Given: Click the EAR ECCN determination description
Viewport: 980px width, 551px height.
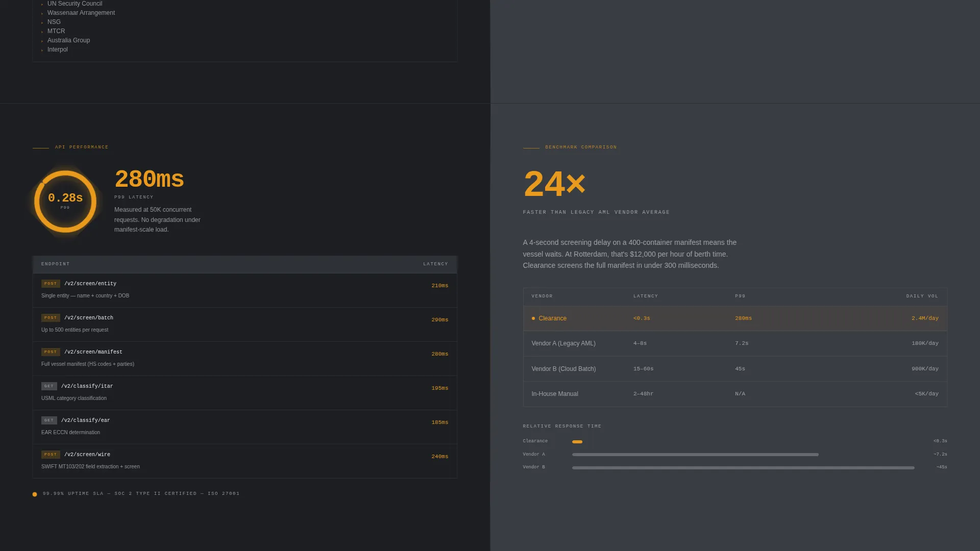Looking at the screenshot, I should [x=70, y=433].
